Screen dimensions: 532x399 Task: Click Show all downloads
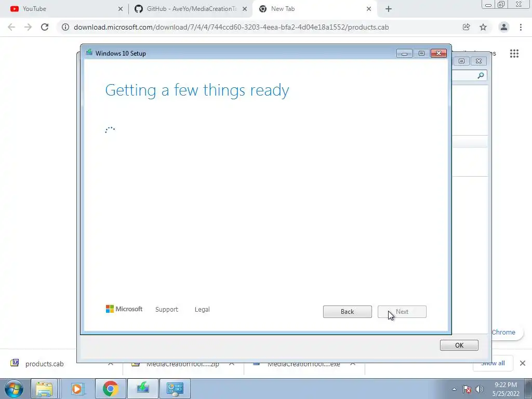[x=493, y=363]
